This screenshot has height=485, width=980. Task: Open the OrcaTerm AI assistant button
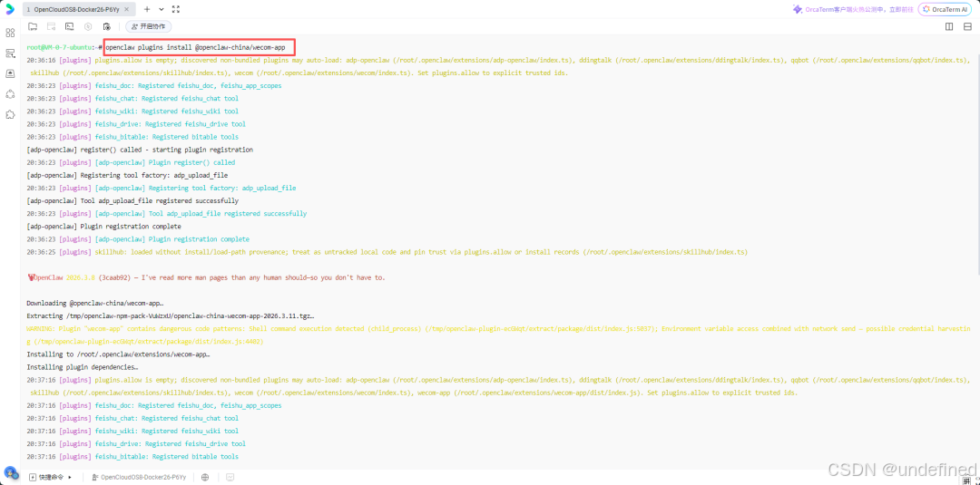coord(945,9)
